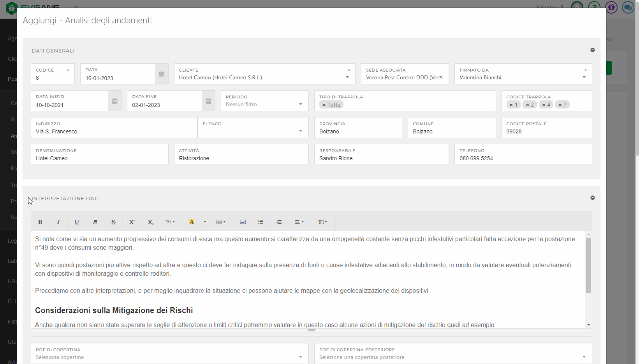Click the superscript icon
This screenshot has width=639, height=364.
pos(132,222)
